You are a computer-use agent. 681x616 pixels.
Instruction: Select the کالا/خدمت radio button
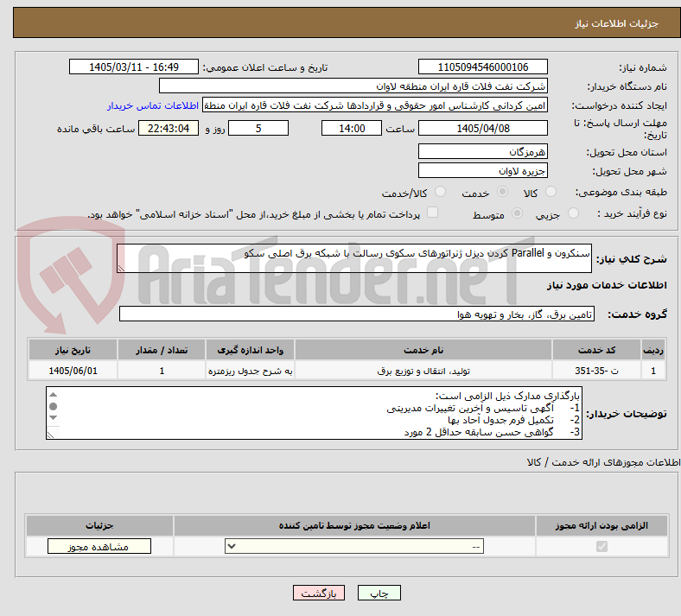click(x=441, y=192)
